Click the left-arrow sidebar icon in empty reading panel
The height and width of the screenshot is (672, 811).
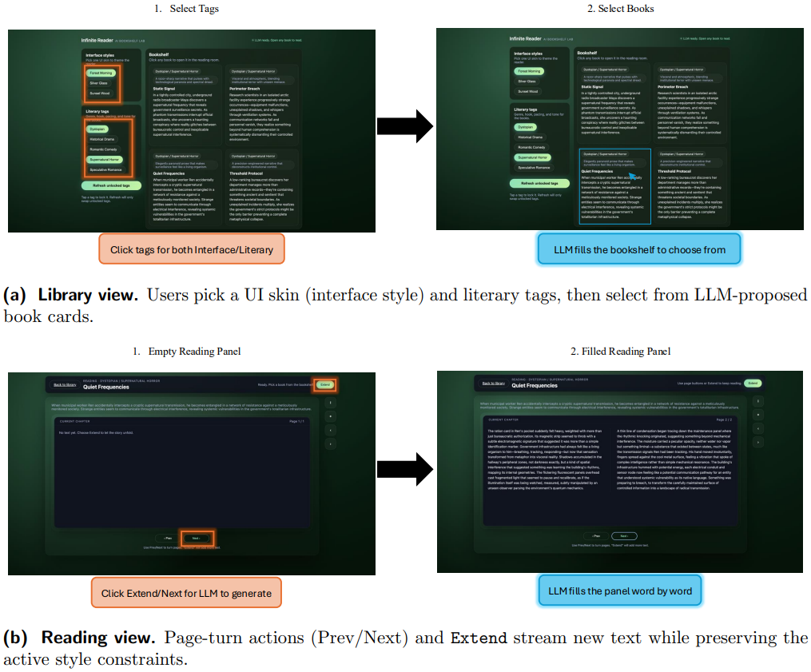(331, 430)
